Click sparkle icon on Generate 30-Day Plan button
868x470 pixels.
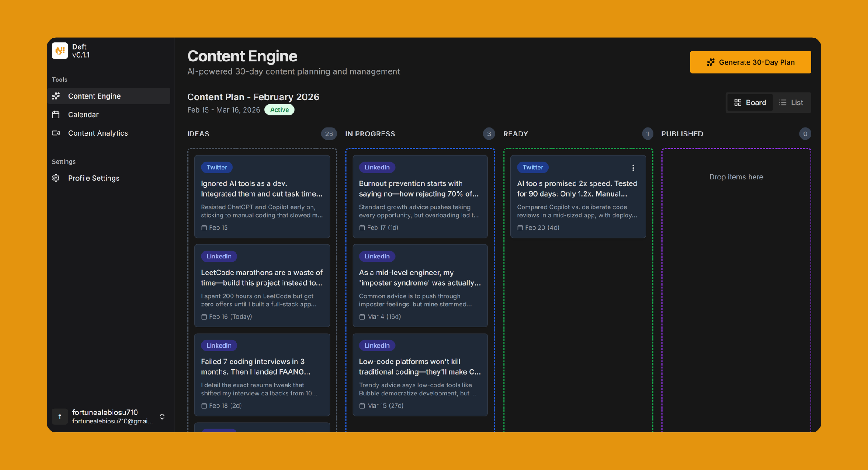click(x=711, y=62)
